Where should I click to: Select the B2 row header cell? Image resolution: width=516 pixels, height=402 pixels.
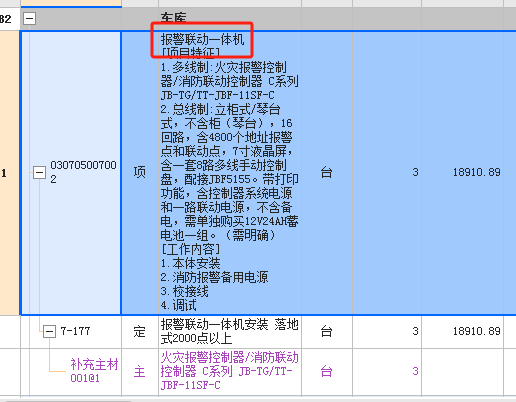pyautogui.click(x=10, y=19)
